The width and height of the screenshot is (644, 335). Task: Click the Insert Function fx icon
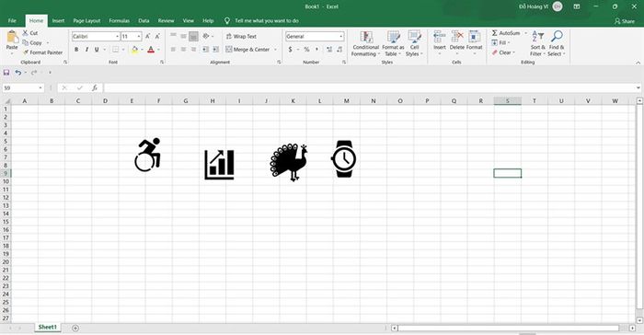pyautogui.click(x=95, y=87)
